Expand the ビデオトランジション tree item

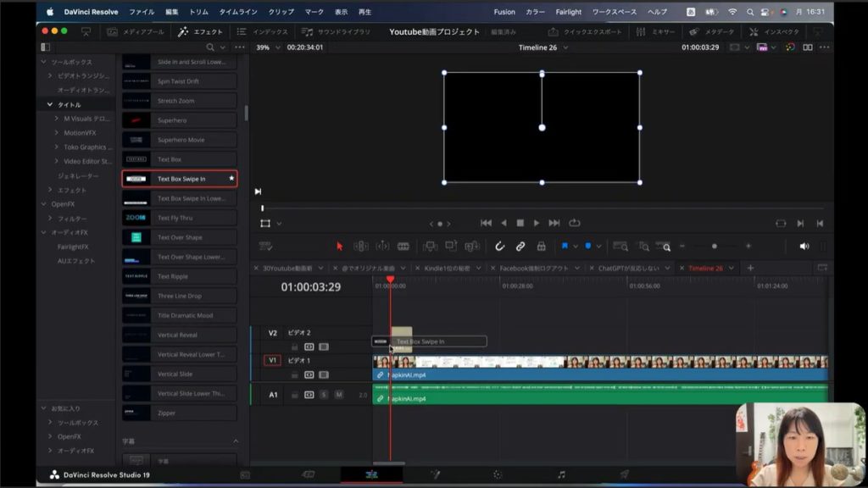coord(50,76)
